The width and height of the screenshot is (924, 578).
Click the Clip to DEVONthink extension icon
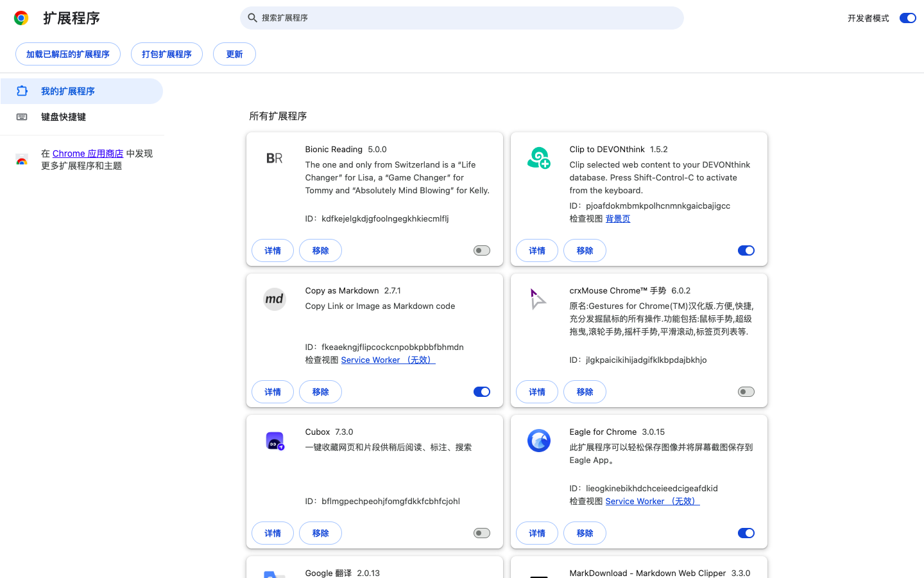pyautogui.click(x=538, y=158)
